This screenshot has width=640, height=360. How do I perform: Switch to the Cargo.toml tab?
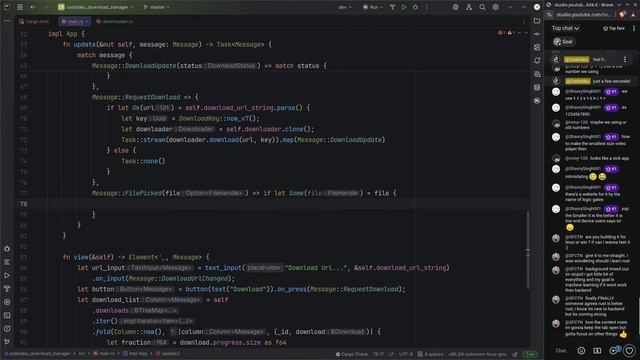click(34, 21)
